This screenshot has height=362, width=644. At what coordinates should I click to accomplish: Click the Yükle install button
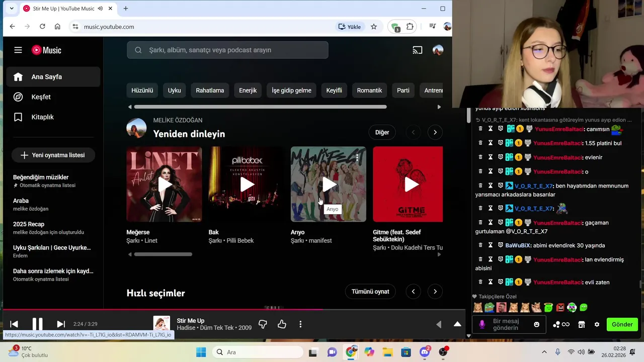350,27
